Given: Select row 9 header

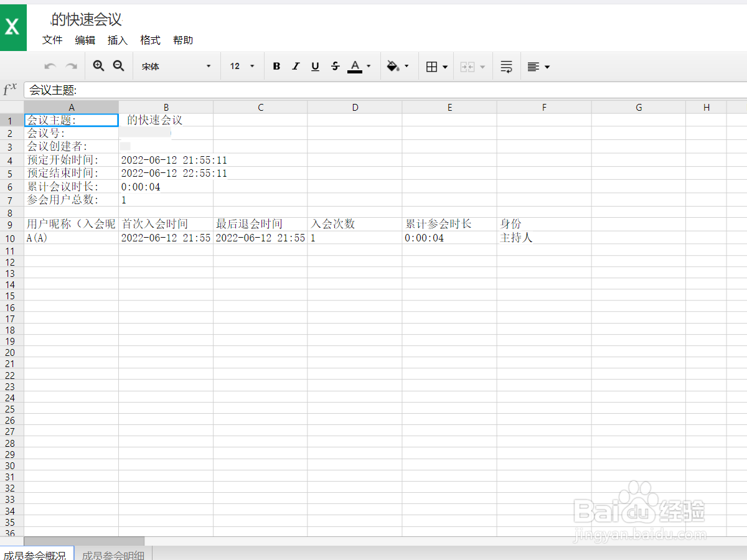Looking at the screenshot, I should pos(11,225).
